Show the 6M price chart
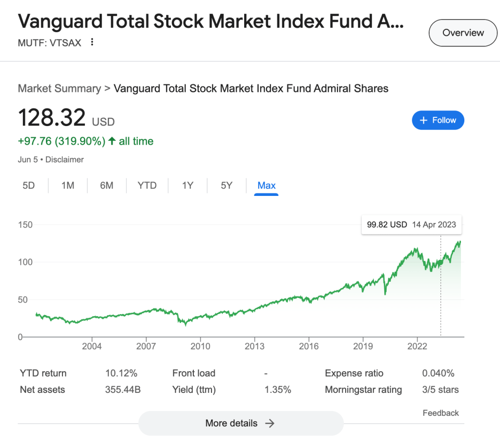This screenshot has width=500, height=448. (106, 186)
